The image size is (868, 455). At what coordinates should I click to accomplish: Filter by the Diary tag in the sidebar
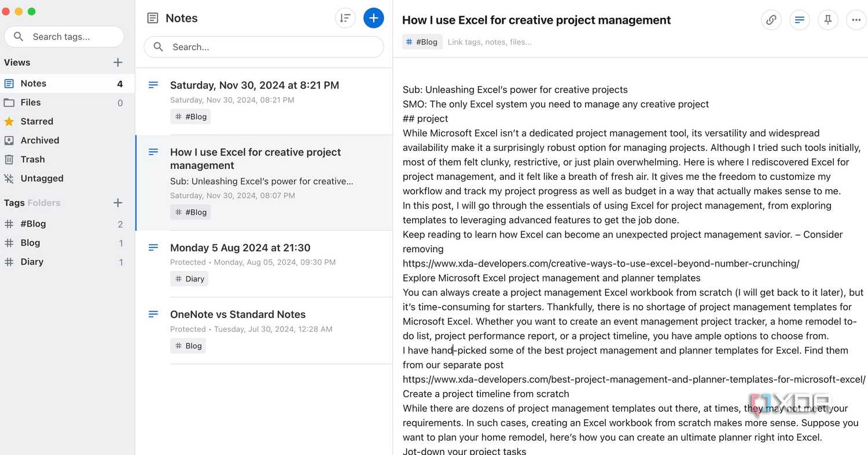coord(67,262)
